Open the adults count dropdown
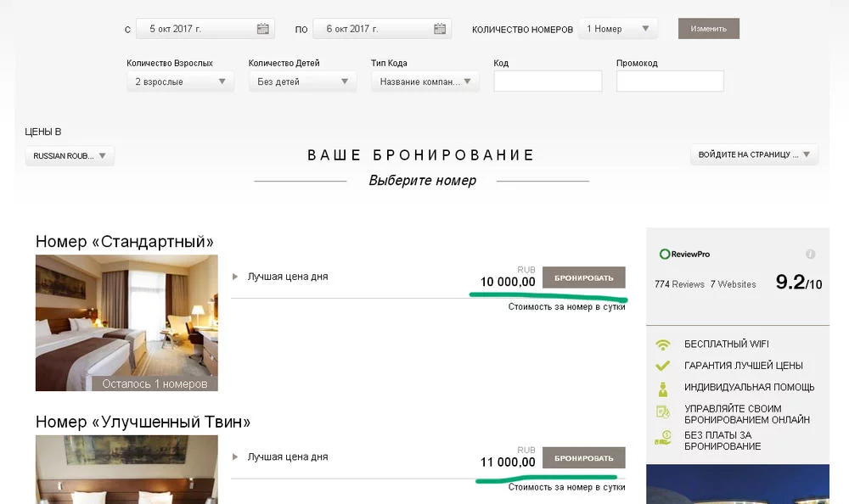 (180, 81)
